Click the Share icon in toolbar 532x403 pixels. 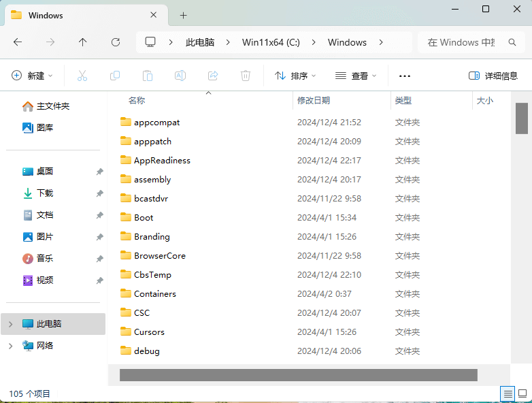click(213, 76)
